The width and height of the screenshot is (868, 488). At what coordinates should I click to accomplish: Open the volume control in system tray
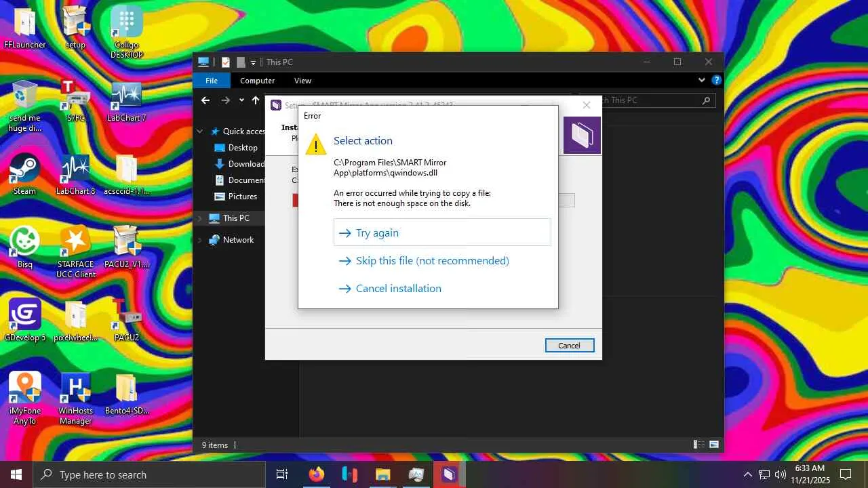[781, 474]
